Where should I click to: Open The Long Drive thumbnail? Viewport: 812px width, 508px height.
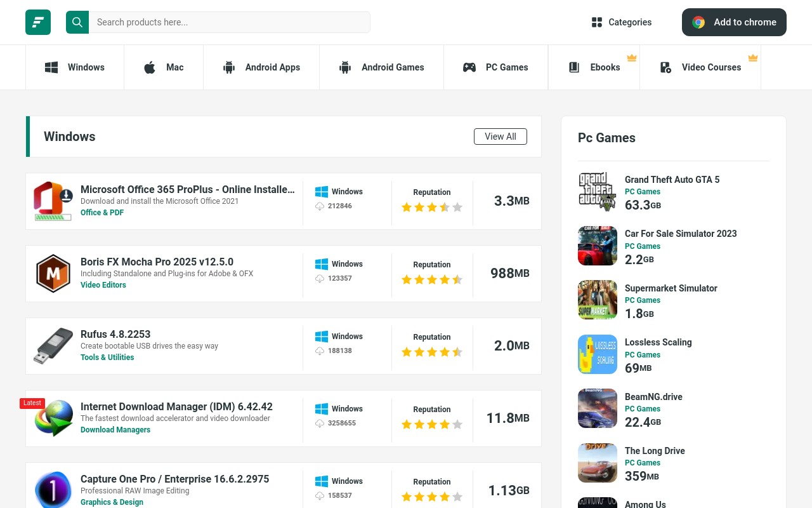point(598,463)
